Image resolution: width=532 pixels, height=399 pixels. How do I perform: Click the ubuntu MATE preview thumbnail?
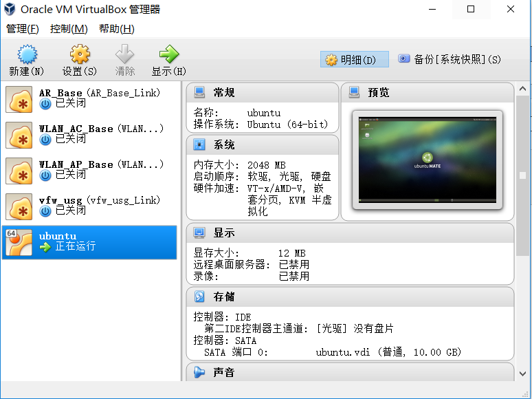[427, 160]
